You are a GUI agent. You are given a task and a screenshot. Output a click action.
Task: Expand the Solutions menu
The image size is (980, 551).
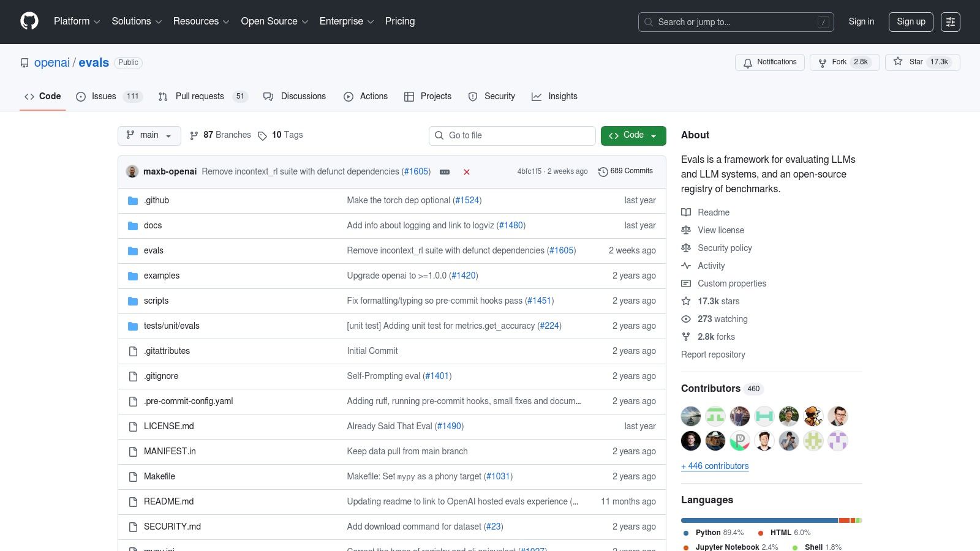tap(137, 21)
